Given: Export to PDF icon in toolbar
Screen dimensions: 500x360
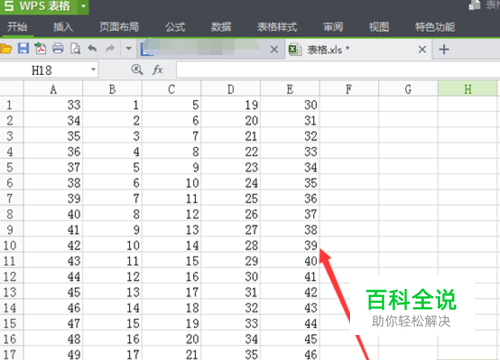Looking at the screenshot, I should click(x=41, y=49).
